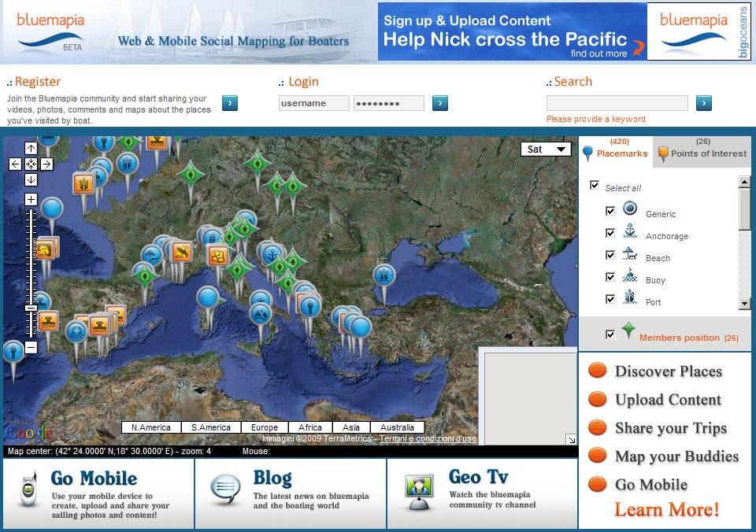Open the Discover Places link
Viewport: 756px width, 532px height.
pyautogui.click(x=669, y=371)
